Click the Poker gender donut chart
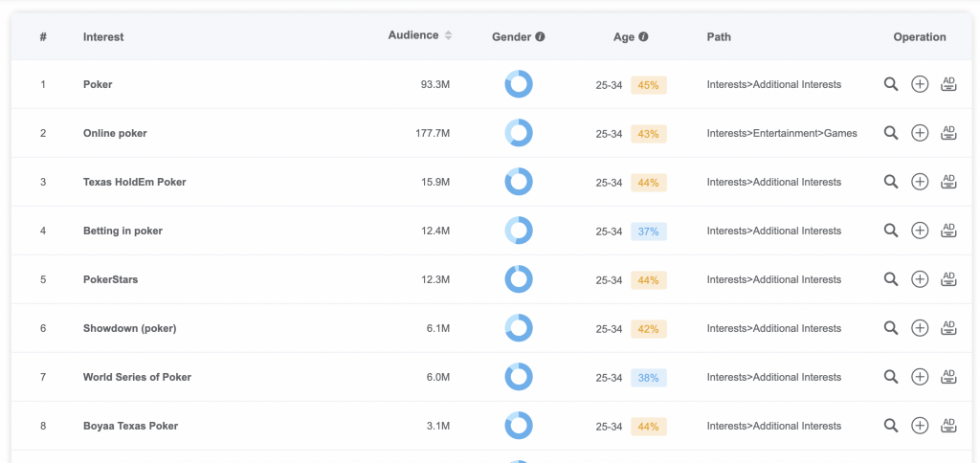This screenshot has width=980, height=463. (519, 84)
